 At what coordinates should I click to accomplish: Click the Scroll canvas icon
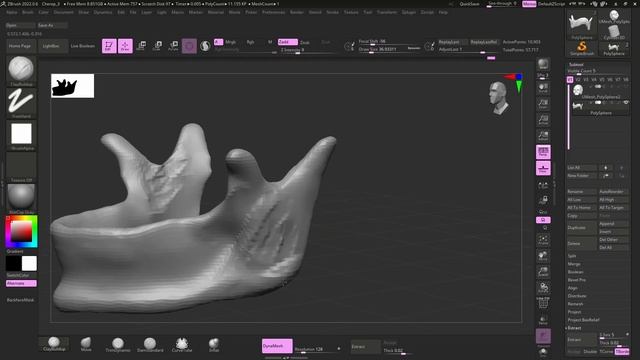tap(543, 88)
